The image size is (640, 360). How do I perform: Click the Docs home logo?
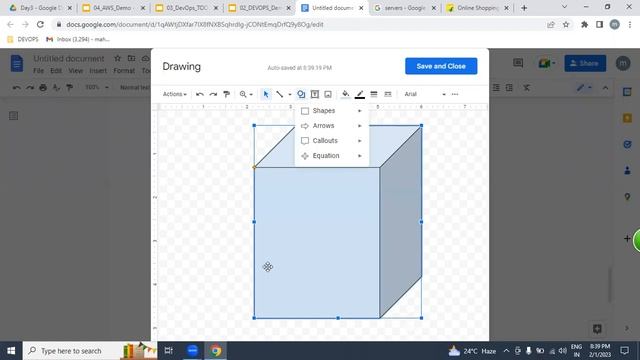[17, 63]
